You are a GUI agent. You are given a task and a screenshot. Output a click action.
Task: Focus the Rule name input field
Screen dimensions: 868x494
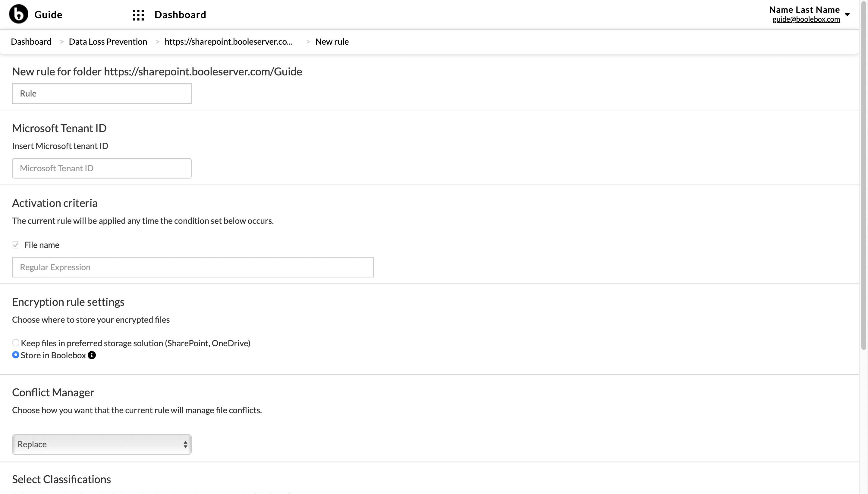click(102, 93)
